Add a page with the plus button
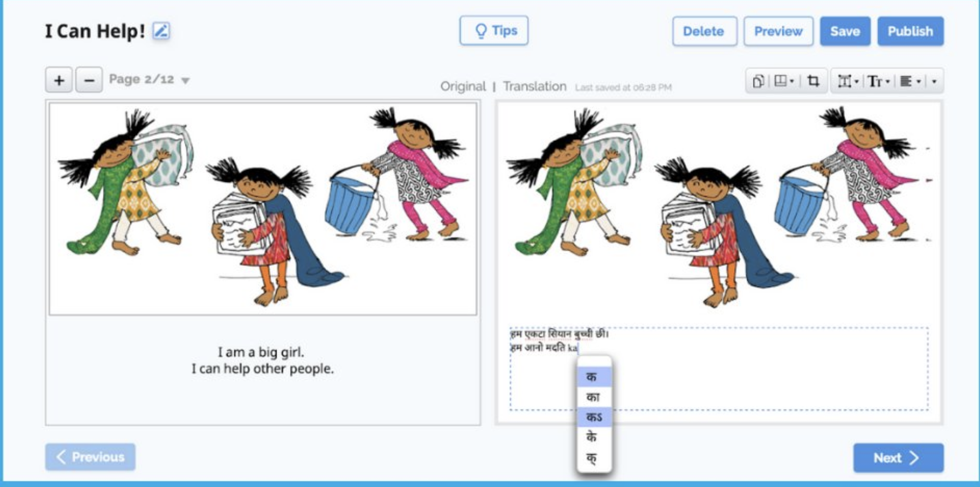 [x=59, y=80]
